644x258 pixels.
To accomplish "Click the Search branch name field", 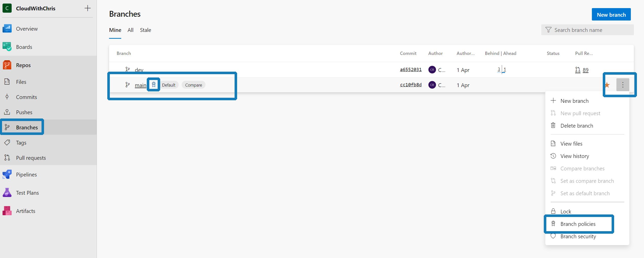I will (x=587, y=30).
